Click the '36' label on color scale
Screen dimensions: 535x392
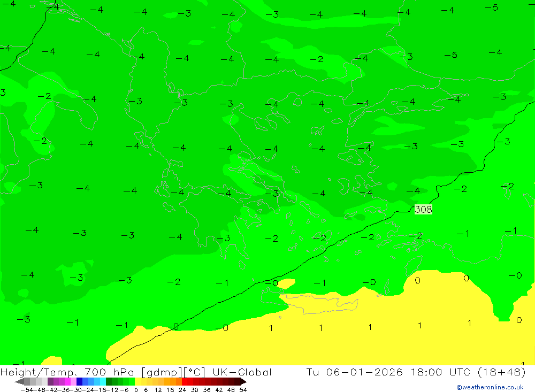click(207, 390)
